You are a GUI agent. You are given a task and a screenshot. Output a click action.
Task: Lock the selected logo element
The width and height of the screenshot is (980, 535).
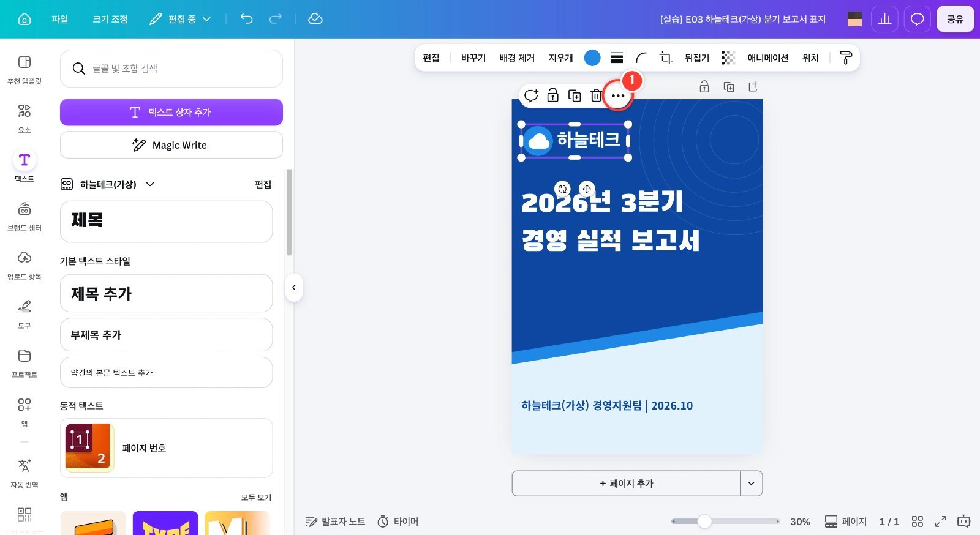click(x=552, y=95)
